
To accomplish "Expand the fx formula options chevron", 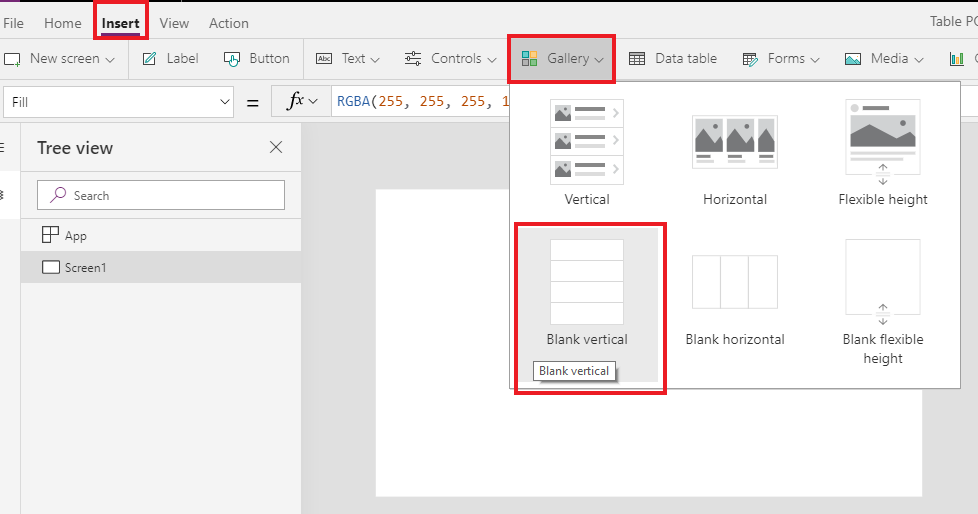I will [x=313, y=102].
